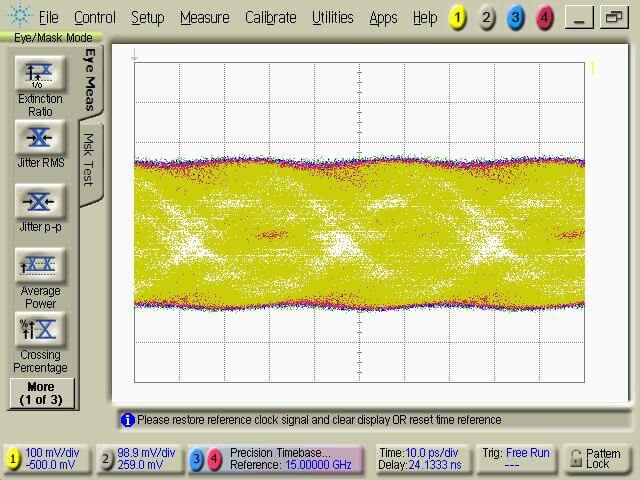Screen dimensions: 640x480
Task: Click the Agilent logo icon in menu bar
Action: point(18,17)
